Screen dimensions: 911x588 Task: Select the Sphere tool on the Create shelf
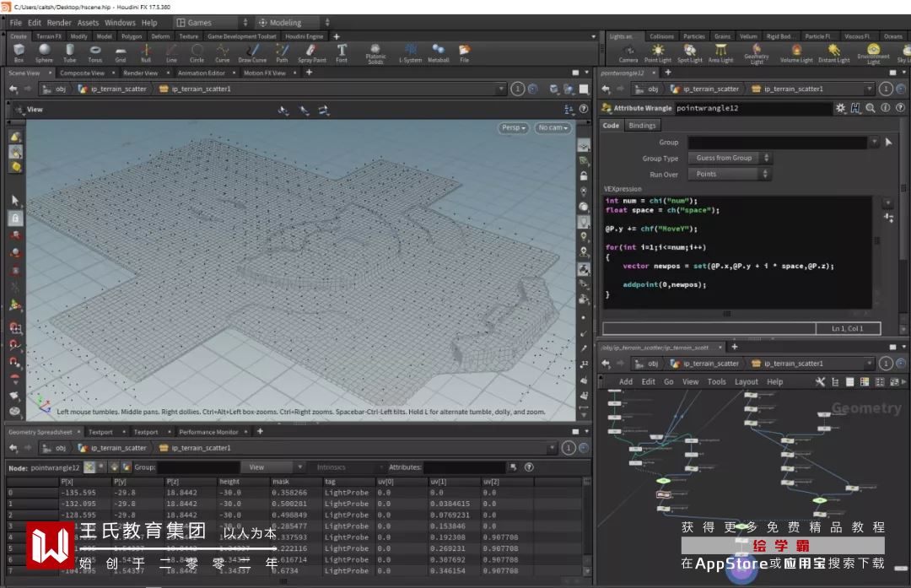(44, 53)
